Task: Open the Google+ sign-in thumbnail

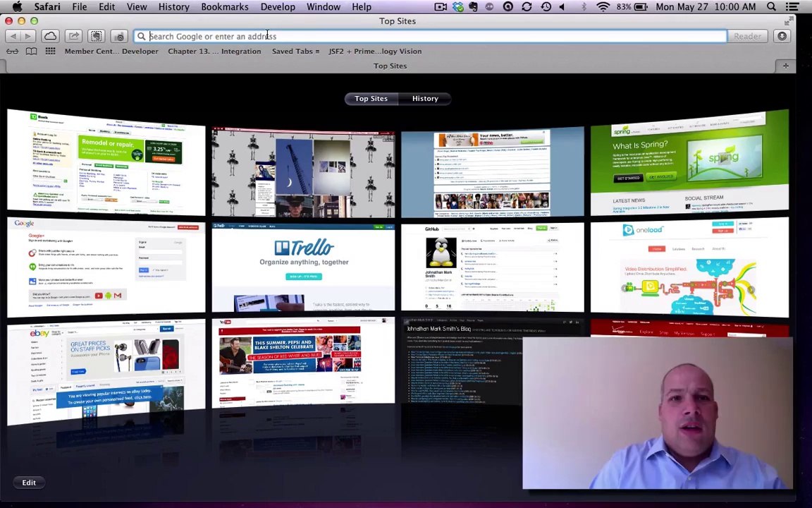Action: [106, 267]
